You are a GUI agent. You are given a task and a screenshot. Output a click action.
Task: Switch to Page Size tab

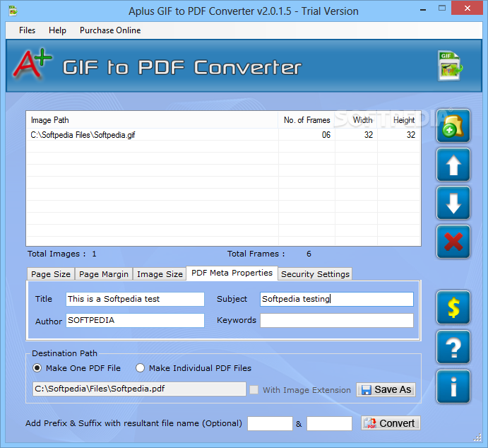(x=51, y=274)
